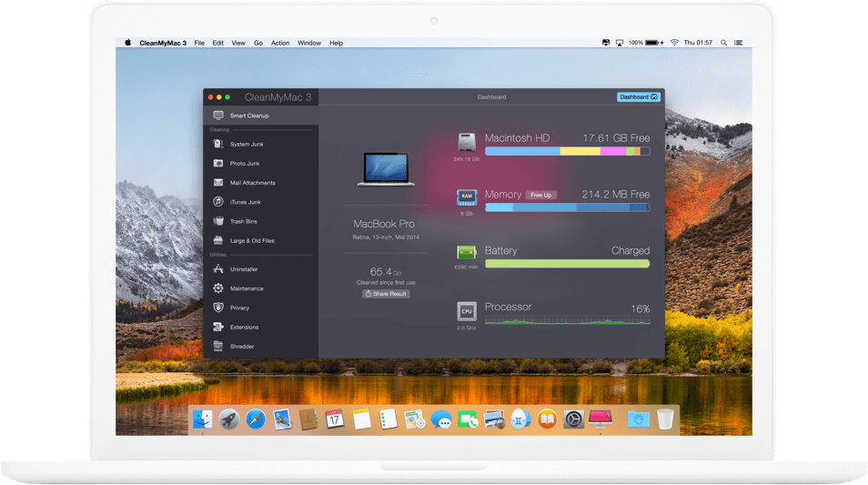The width and height of the screenshot is (868, 485).
Task: Open the Uninstaller utility
Action: click(244, 269)
